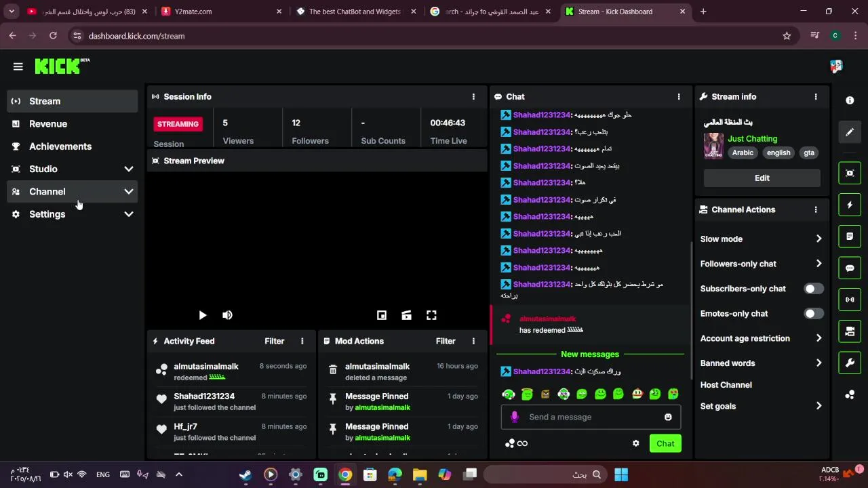Screen dimensions: 868x488
Task: Toggle the broadcast session info widget icon
Action: pos(850,300)
